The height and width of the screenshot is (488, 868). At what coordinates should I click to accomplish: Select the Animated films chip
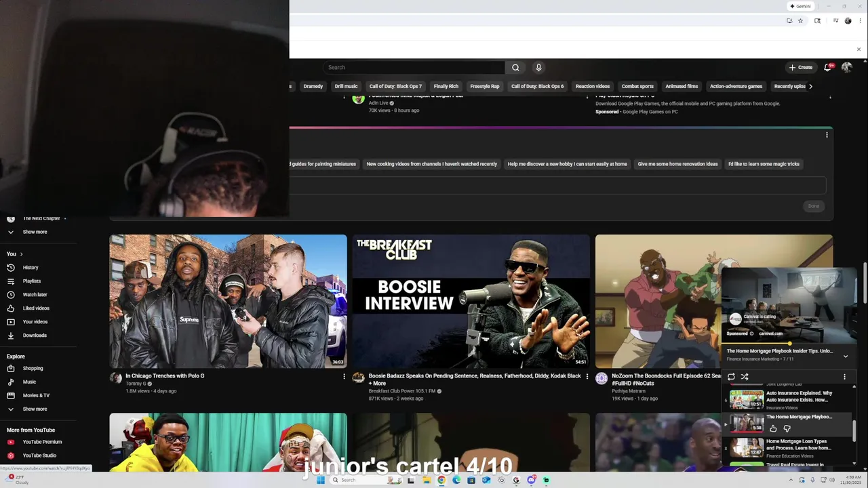[x=682, y=86]
